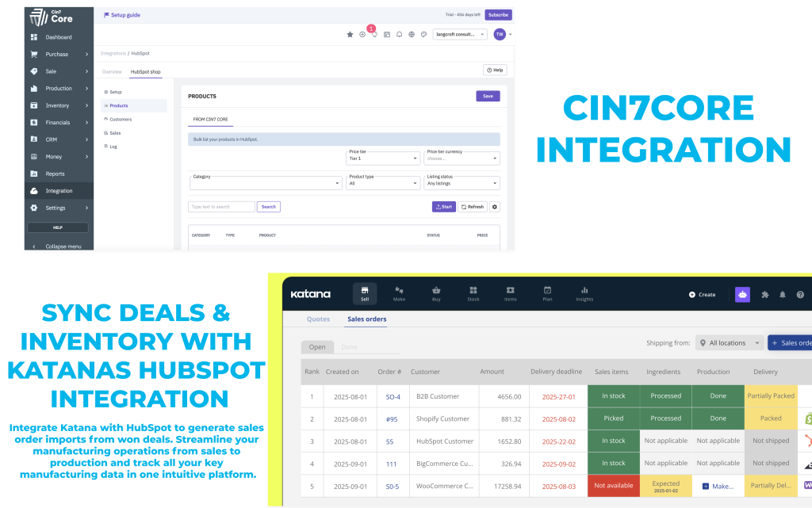Open the Price tier currency dropdown
812x508 pixels.
click(462, 159)
